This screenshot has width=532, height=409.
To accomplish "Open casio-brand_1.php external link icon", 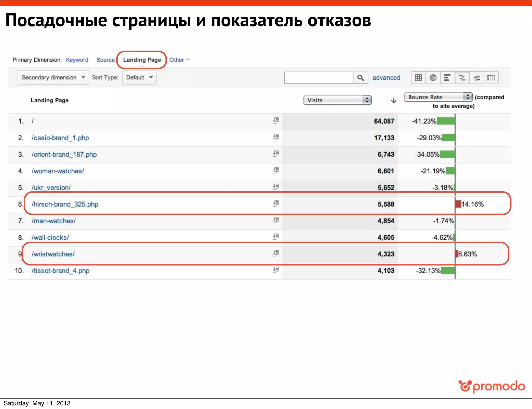I will pos(276,137).
